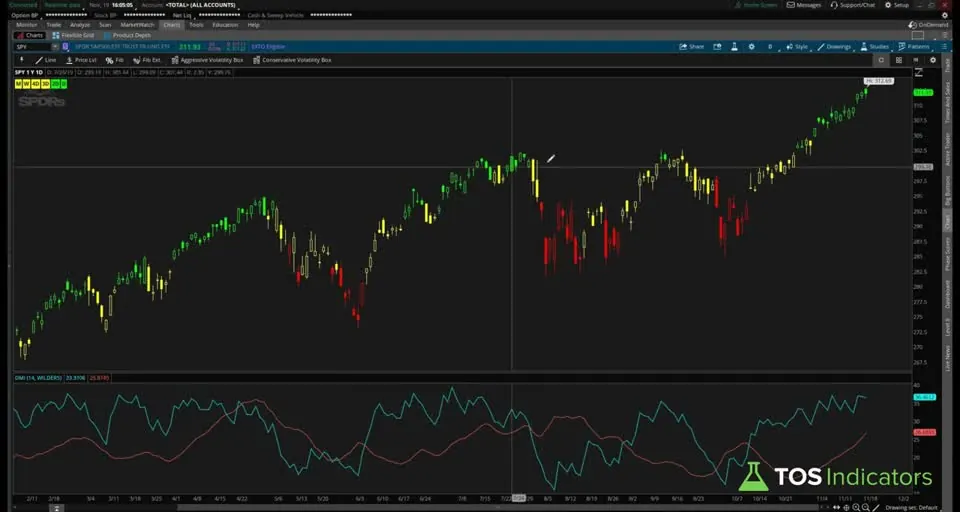Open the Studies dropdown
This screenshot has width=960, height=512.
[x=874, y=47]
